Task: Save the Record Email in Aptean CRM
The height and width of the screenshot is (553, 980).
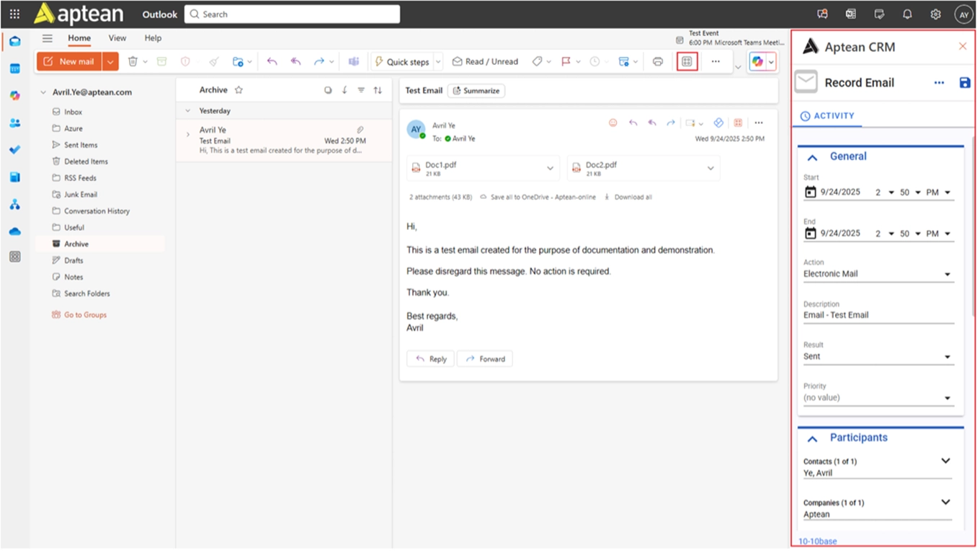Action: click(963, 83)
